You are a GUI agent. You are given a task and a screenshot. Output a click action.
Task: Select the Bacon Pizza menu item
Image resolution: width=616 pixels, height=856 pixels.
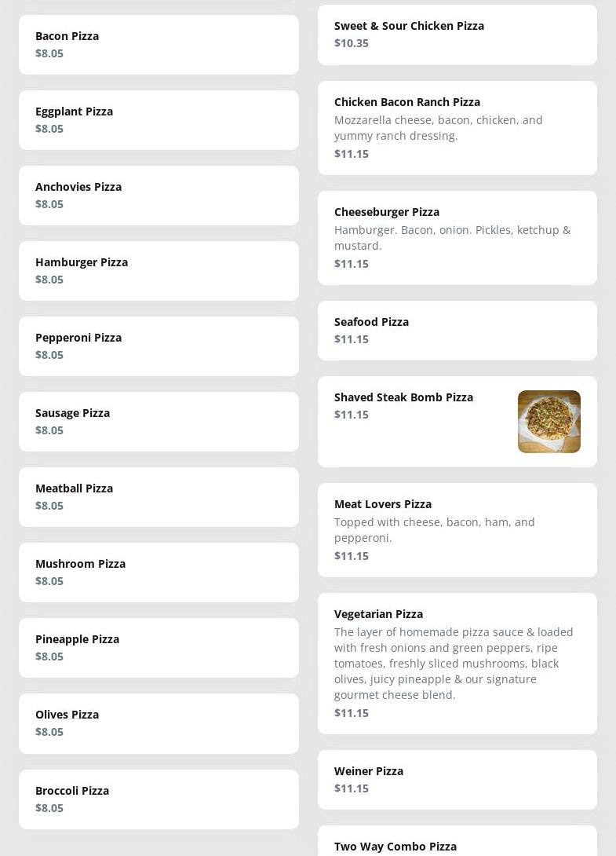(159, 45)
